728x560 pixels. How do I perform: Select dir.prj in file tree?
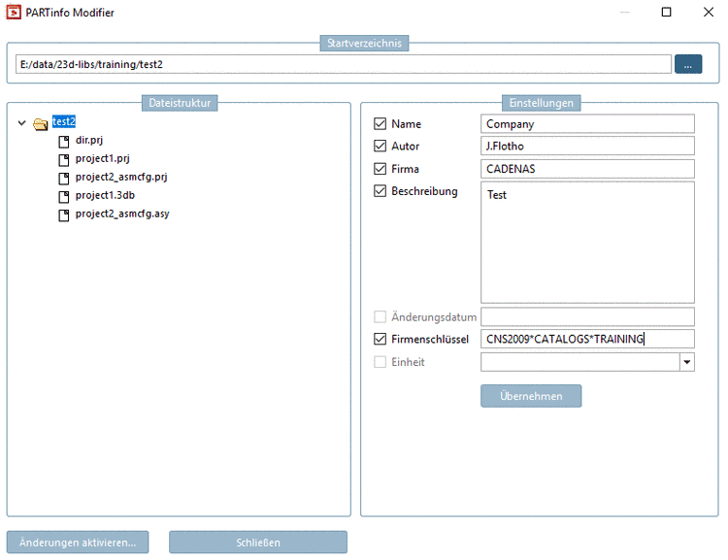click(x=89, y=140)
